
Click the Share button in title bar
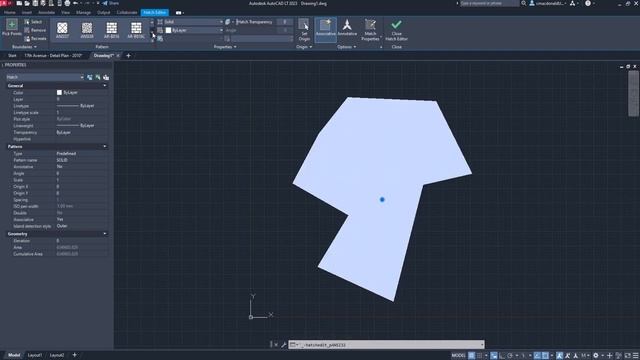coord(111,3)
